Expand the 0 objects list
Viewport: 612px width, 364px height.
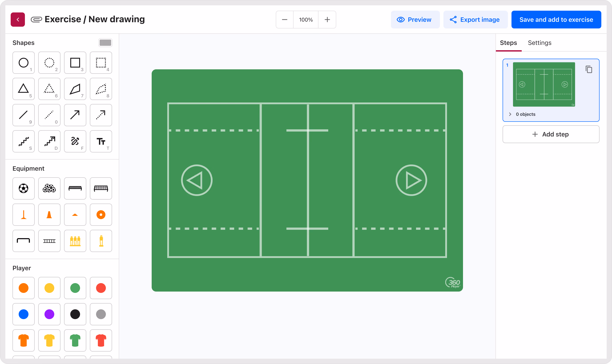(510, 114)
